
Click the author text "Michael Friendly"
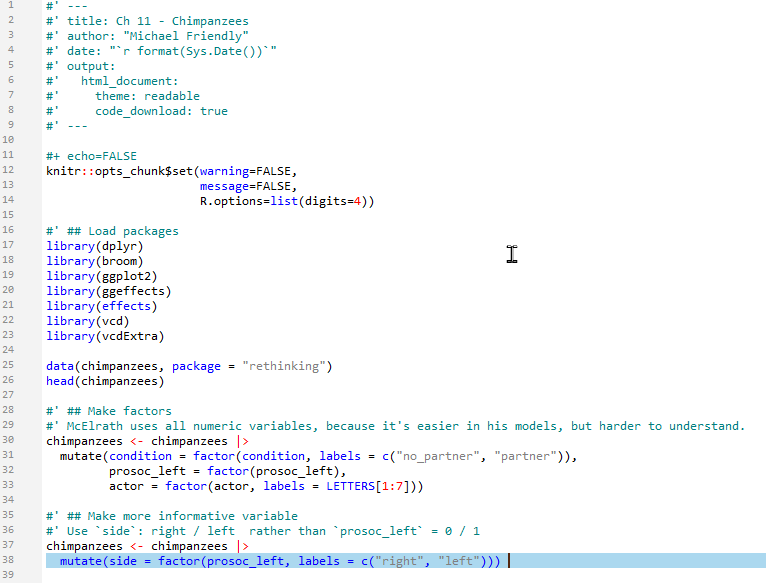click(186, 36)
